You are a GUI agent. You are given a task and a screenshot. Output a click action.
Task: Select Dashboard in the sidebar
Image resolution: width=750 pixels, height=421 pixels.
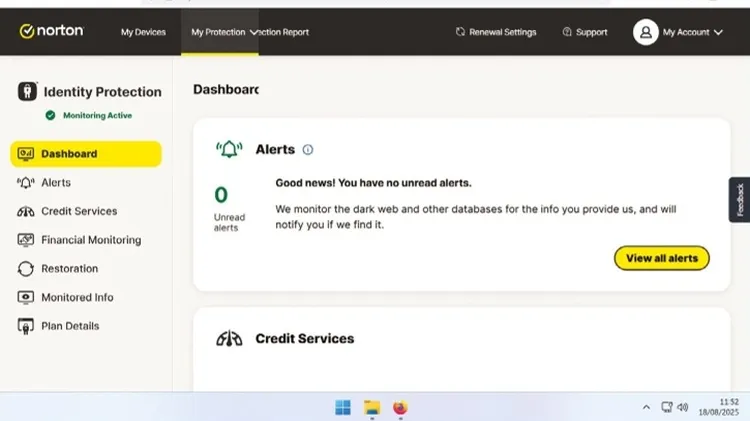point(86,154)
